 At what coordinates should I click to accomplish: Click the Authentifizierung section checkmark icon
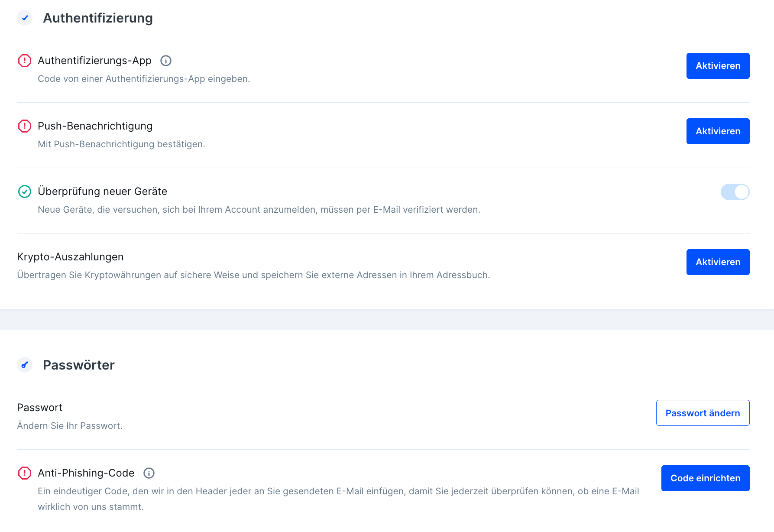[x=25, y=18]
